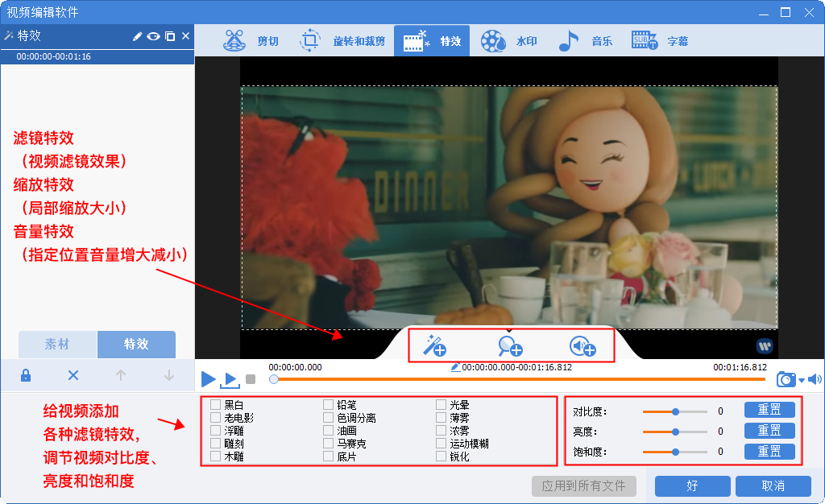Adjust the 对比度 contrast slider

click(x=675, y=411)
